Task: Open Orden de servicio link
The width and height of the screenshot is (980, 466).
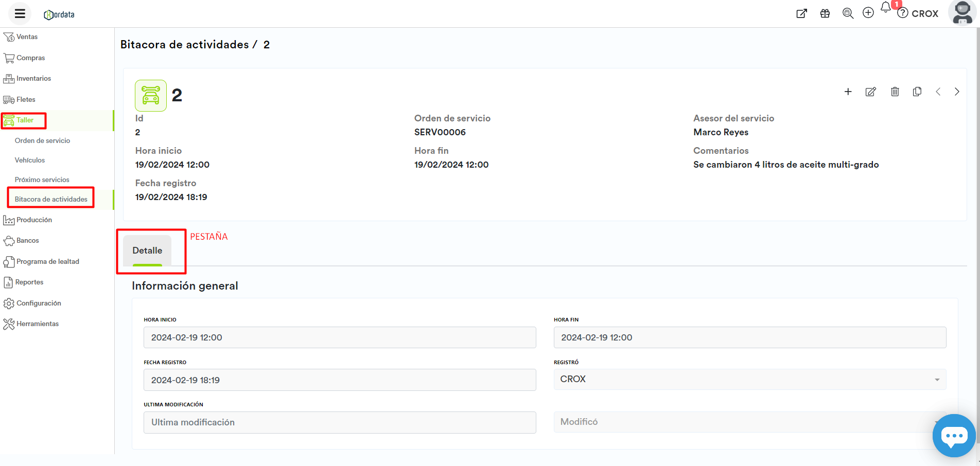Action: 42,141
